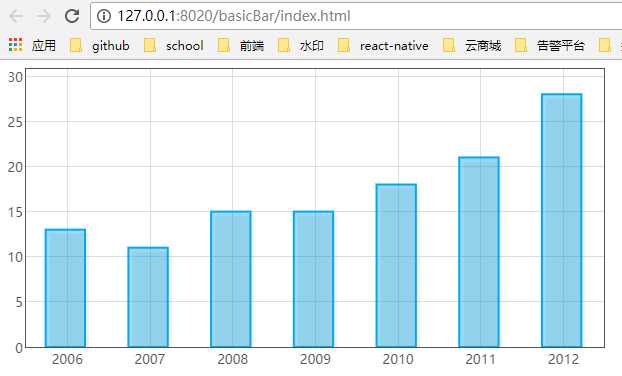Click the 20 y-axis tick label
Image resolution: width=622 pixels, height=376 pixels.
(x=15, y=167)
